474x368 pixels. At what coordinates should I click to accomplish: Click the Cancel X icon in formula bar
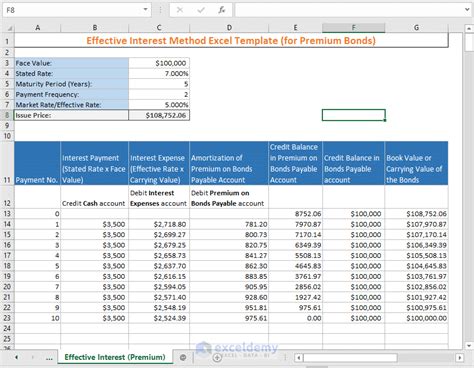[x=180, y=10]
